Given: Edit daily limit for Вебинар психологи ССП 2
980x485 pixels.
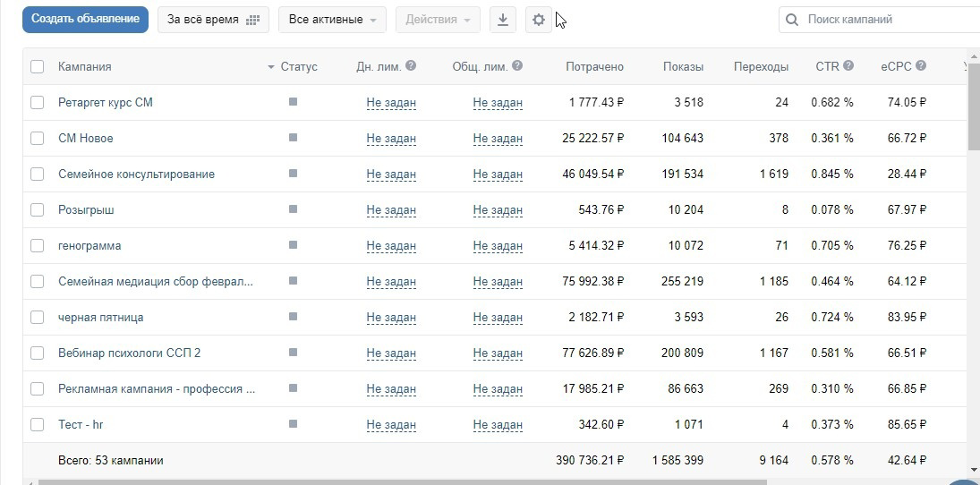Looking at the screenshot, I should coord(391,353).
